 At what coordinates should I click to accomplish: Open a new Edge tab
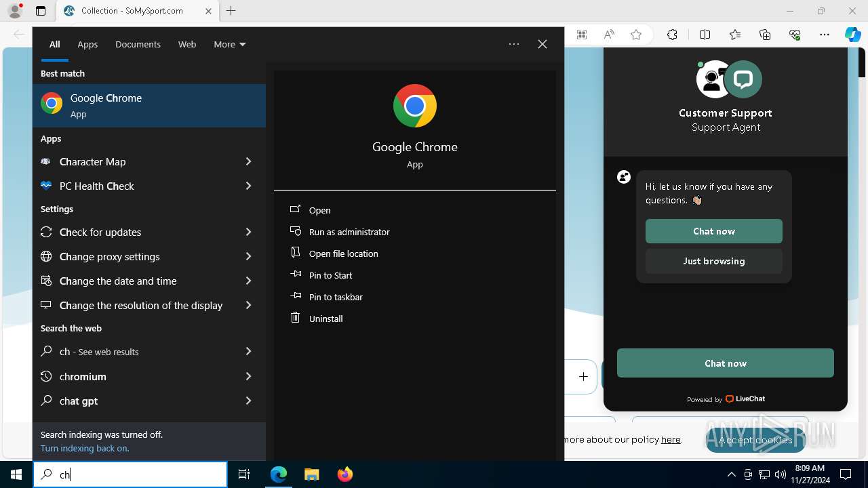pos(231,11)
